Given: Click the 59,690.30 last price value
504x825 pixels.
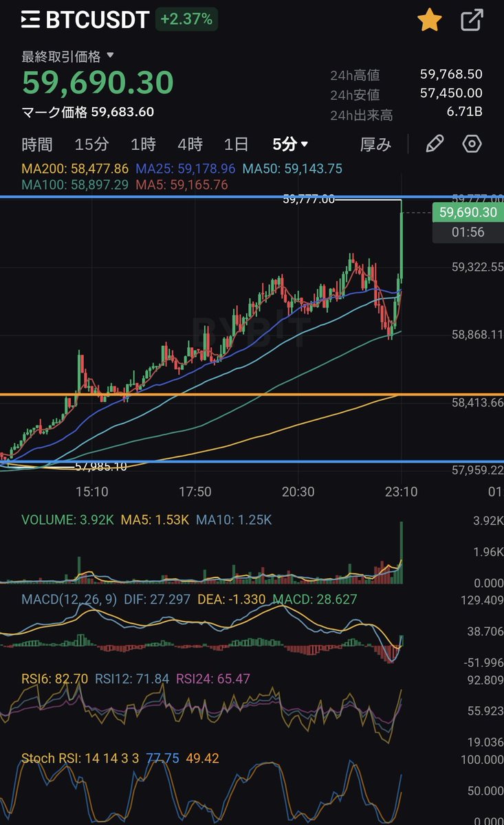Looking at the screenshot, I should tap(98, 82).
